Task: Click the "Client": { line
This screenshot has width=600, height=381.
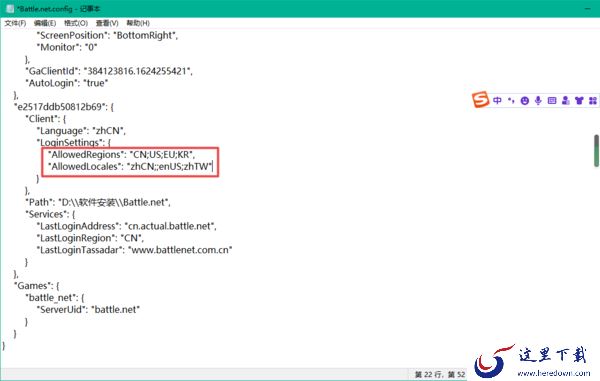Action: click(46, 119)
